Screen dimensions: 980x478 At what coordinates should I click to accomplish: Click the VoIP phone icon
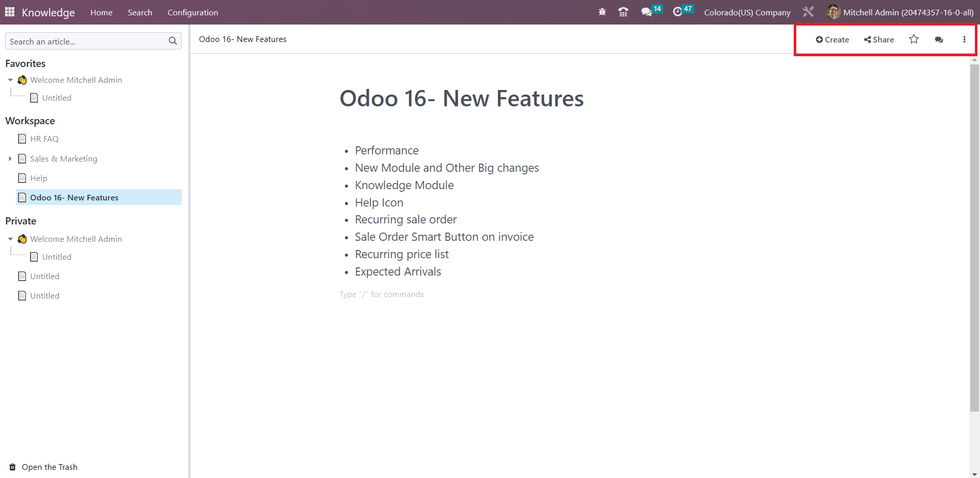[623, 12]
